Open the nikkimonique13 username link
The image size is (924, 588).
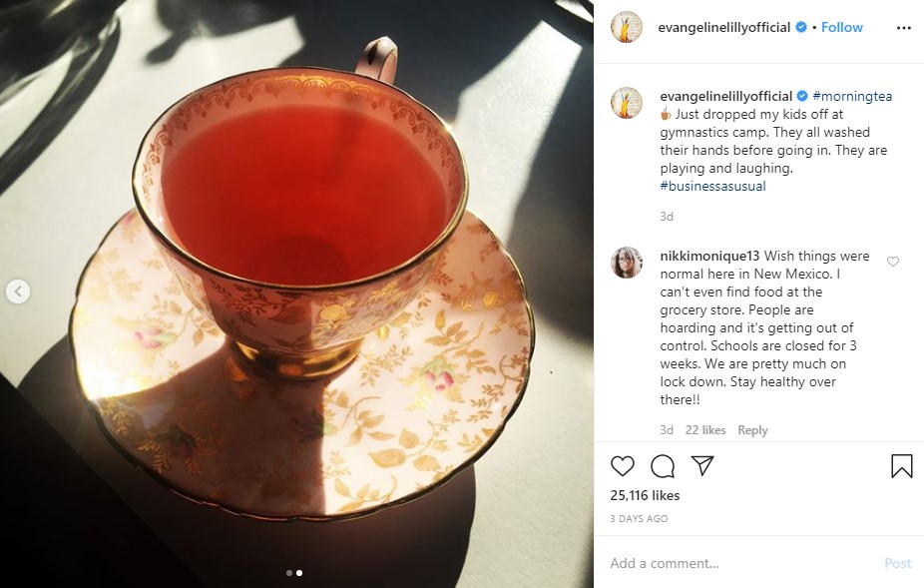click(x=709, y=256)
